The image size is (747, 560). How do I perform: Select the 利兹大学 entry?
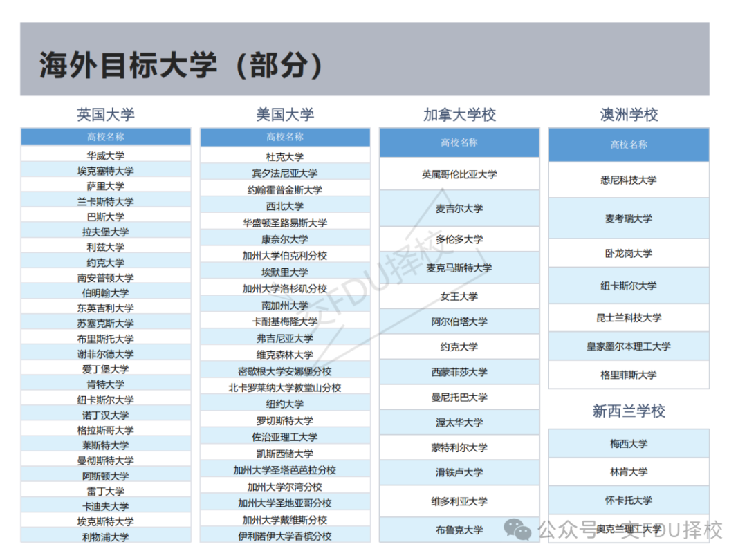coord(106,247)
